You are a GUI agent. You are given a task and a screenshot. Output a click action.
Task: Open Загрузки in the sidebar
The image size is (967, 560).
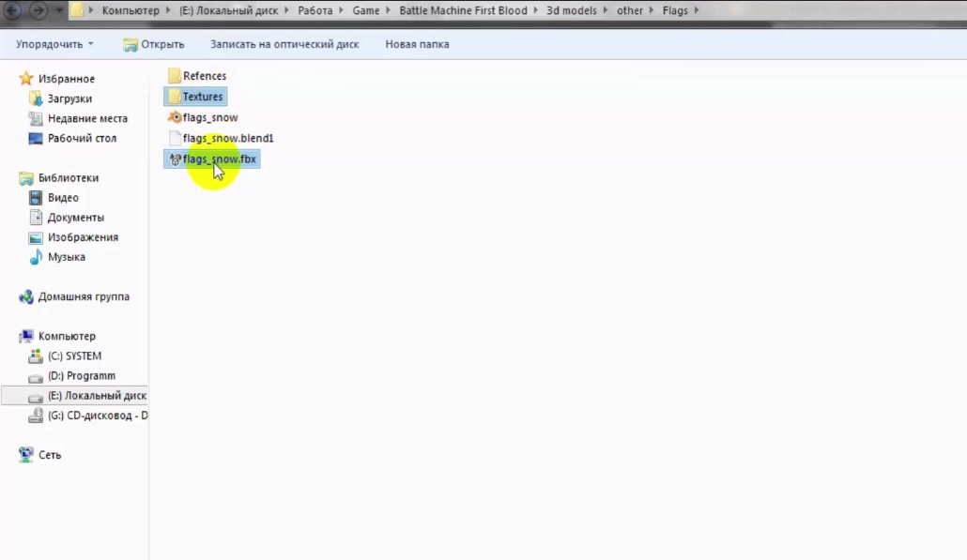(x=69, y=98)
